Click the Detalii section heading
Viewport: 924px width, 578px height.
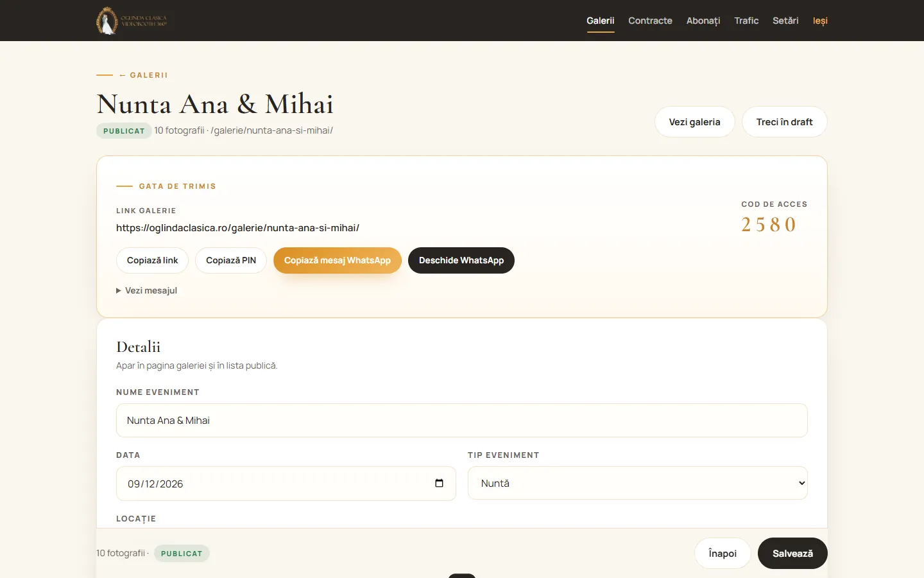(x=139, y=347)
